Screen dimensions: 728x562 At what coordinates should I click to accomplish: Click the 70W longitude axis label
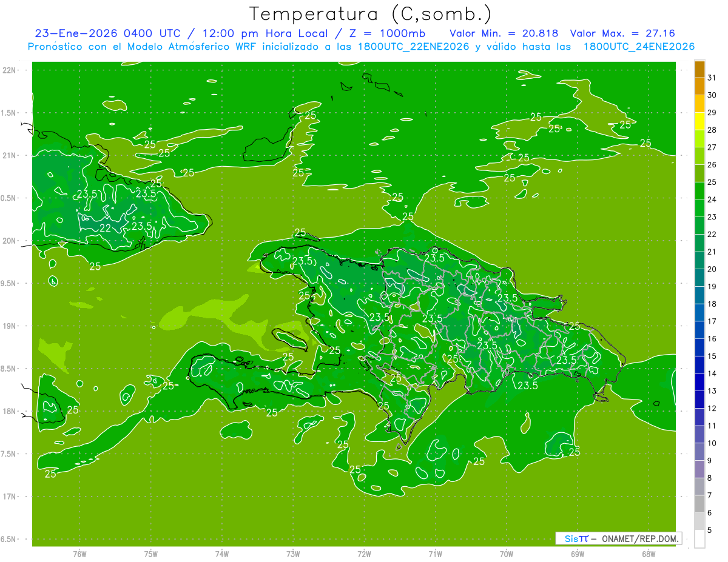507,554
